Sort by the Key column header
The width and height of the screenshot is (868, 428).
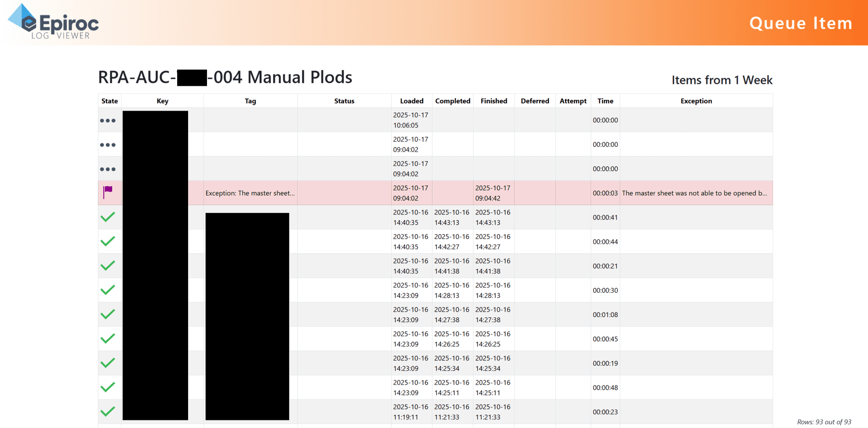point(162,101)
